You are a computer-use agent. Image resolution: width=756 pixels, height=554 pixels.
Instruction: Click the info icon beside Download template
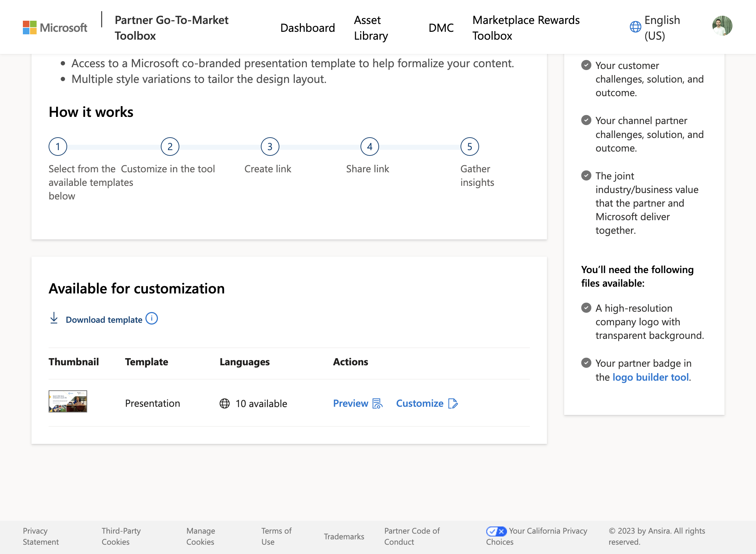click(x=152, y=318)
